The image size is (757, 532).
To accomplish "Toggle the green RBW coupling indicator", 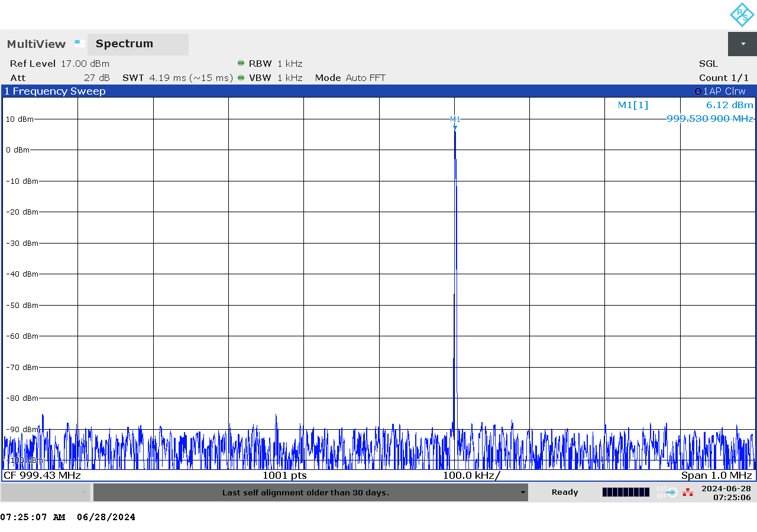I will (241, 63).
